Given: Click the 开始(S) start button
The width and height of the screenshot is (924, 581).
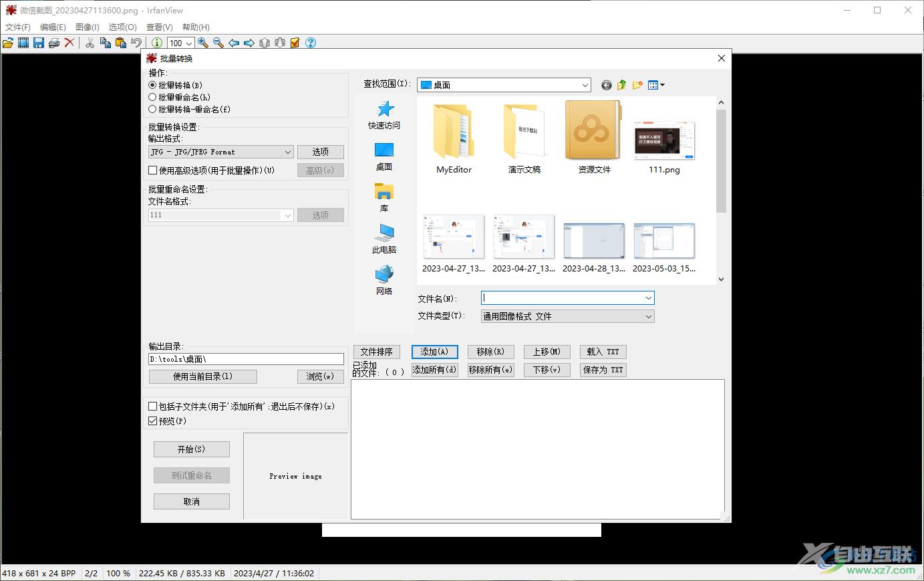Looking at the screenshot, I should coord(192,449).
